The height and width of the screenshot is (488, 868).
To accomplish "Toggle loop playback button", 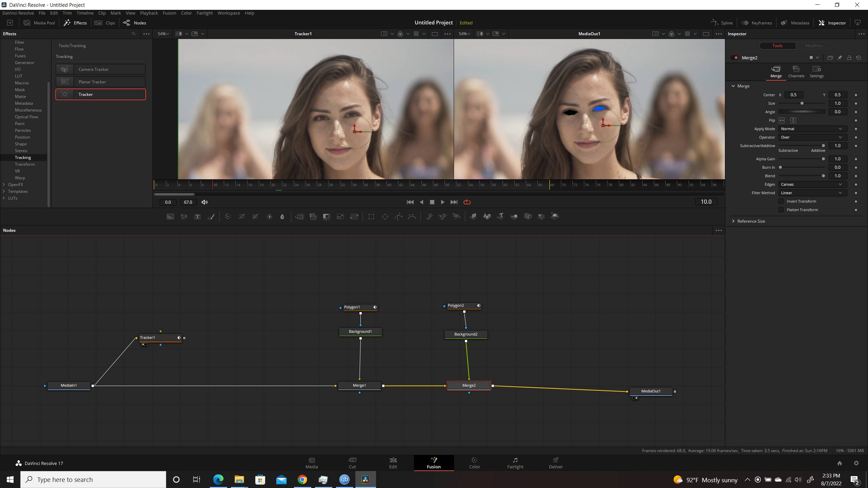I will pyautogui.click(x=467, y=202).
